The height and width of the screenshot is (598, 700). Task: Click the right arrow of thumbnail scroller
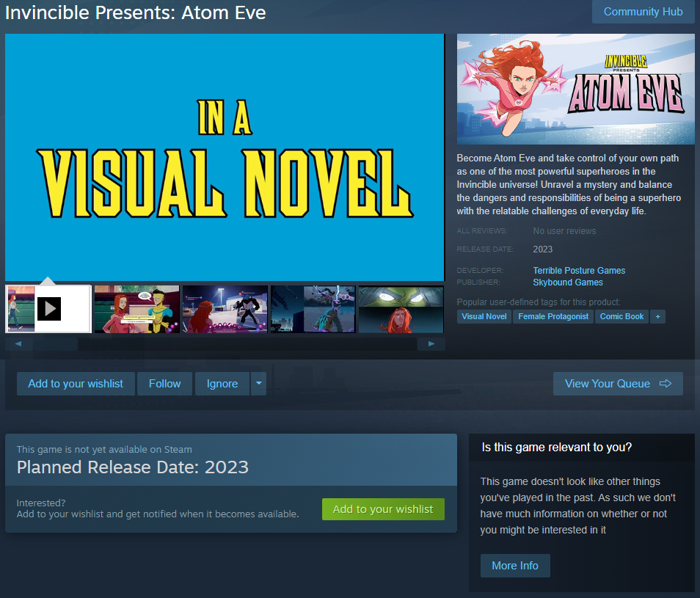pyautogui.click(x=431, y=343)
